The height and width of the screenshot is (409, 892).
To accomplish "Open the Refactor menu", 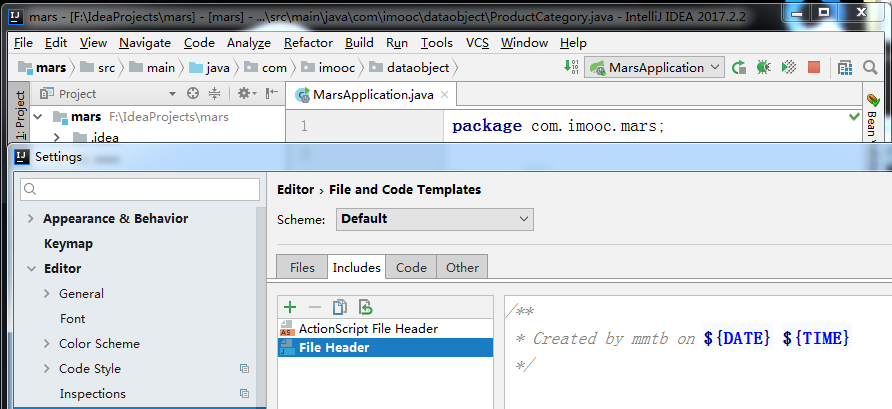I will 308,43.
